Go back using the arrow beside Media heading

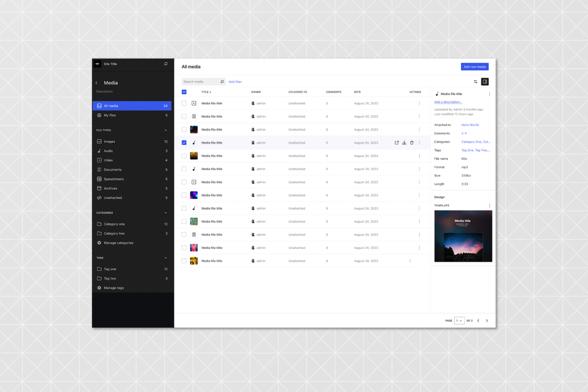click(97, 83)
